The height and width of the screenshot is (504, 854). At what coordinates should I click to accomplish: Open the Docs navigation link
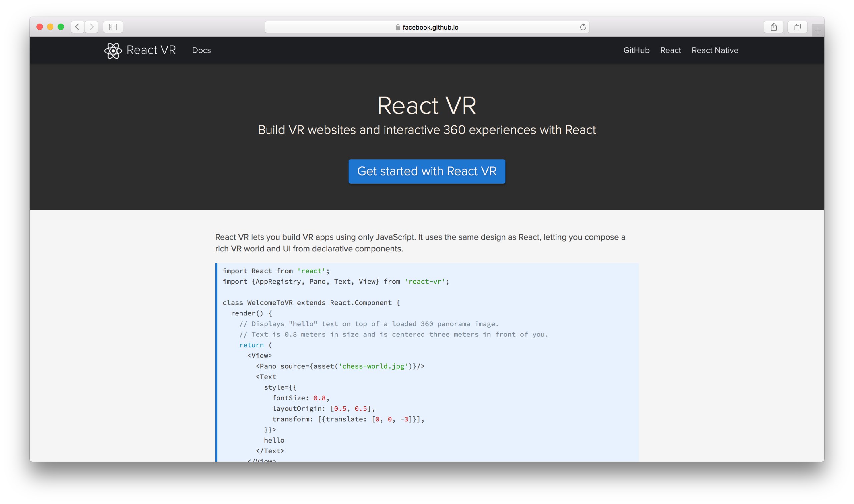pyautogui.click(x=201, y=50)
